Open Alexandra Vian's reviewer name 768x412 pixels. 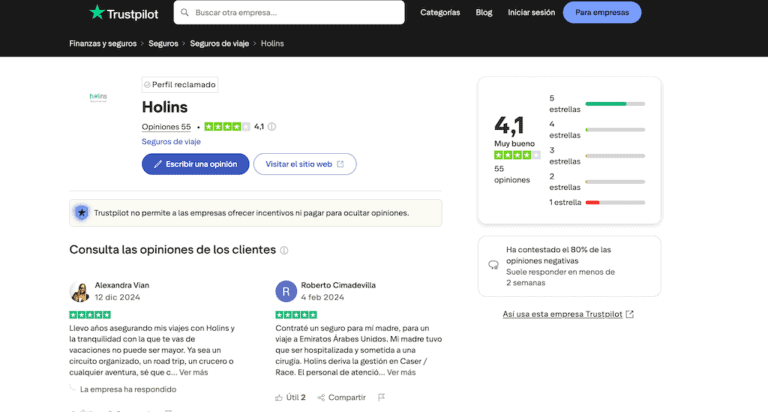pyautogui.click(x=122, y=285)
